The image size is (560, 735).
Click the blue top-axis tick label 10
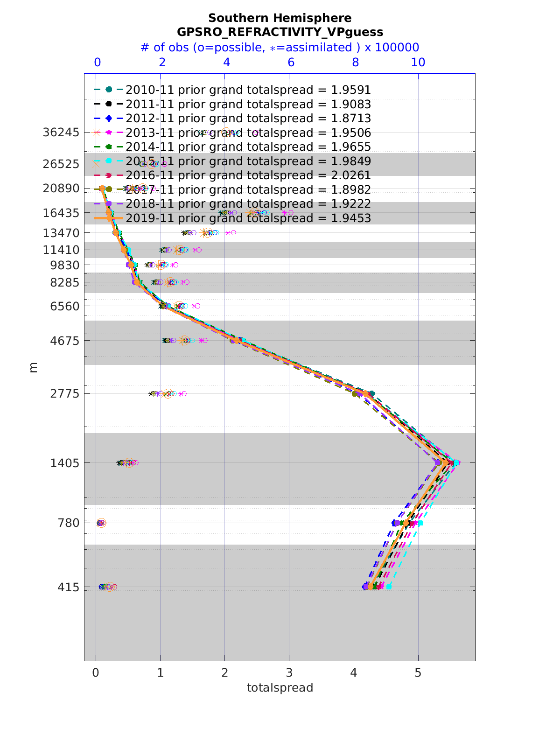(418, 62)
